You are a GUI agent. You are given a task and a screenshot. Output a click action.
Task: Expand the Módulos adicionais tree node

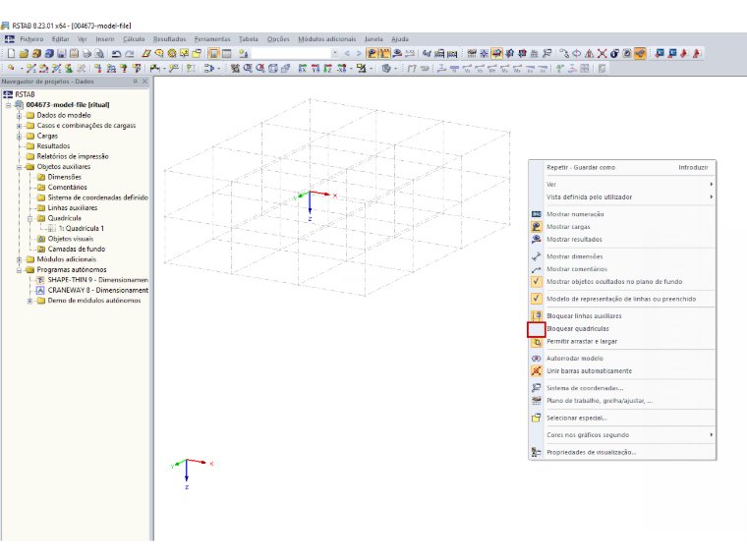[x=19, y=259]
